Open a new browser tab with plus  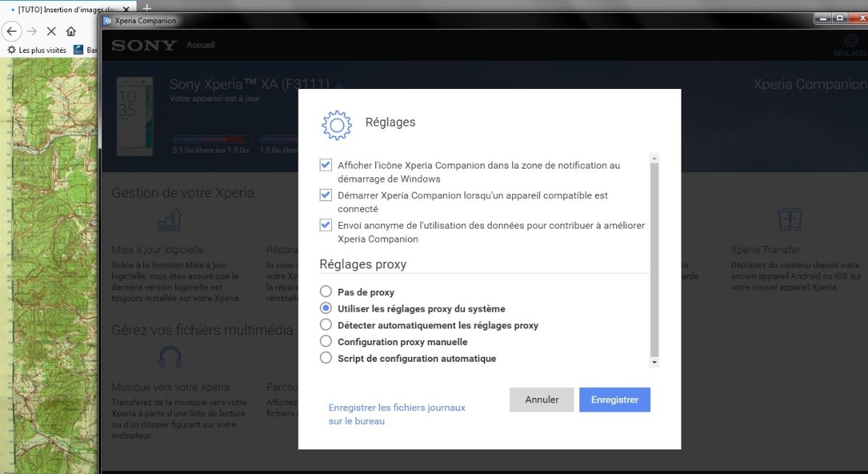point(147,8)
